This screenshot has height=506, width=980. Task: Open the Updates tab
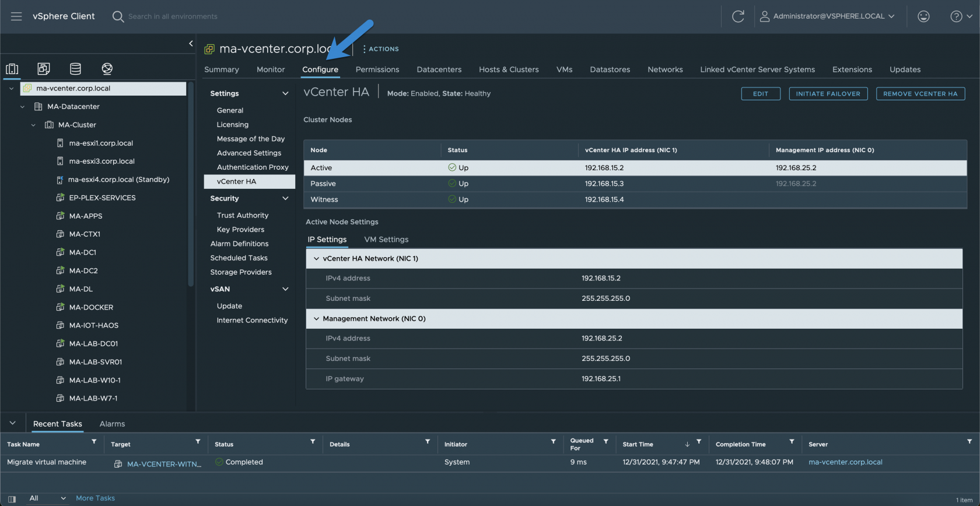[x=905, y=69]
